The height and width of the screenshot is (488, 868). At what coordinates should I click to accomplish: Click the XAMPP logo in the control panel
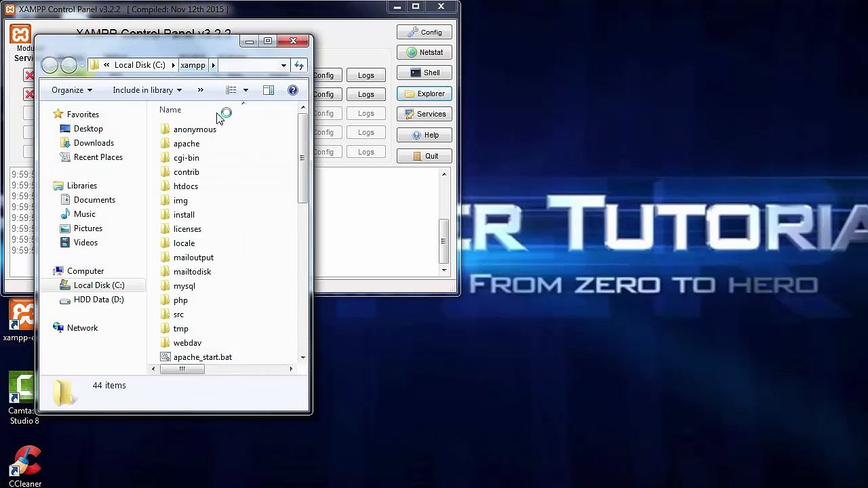[x=20, y=34]
